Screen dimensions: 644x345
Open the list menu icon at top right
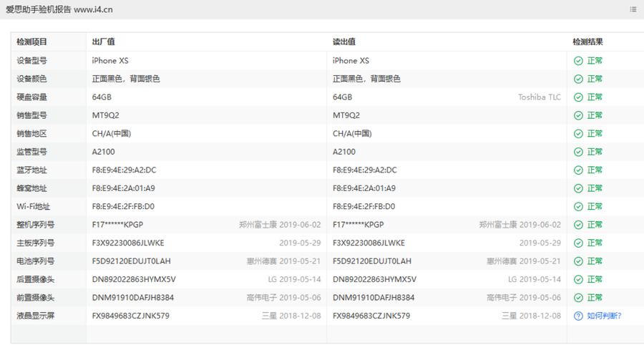(633, 9)
